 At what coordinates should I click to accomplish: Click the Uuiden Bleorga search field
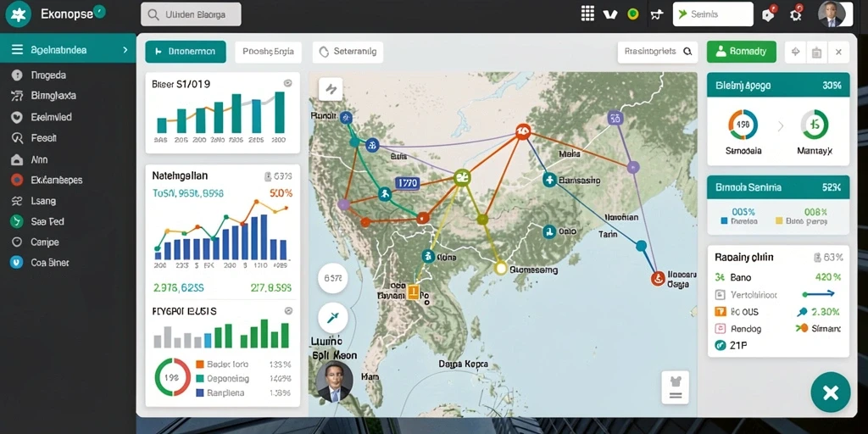tap(191, 14)
